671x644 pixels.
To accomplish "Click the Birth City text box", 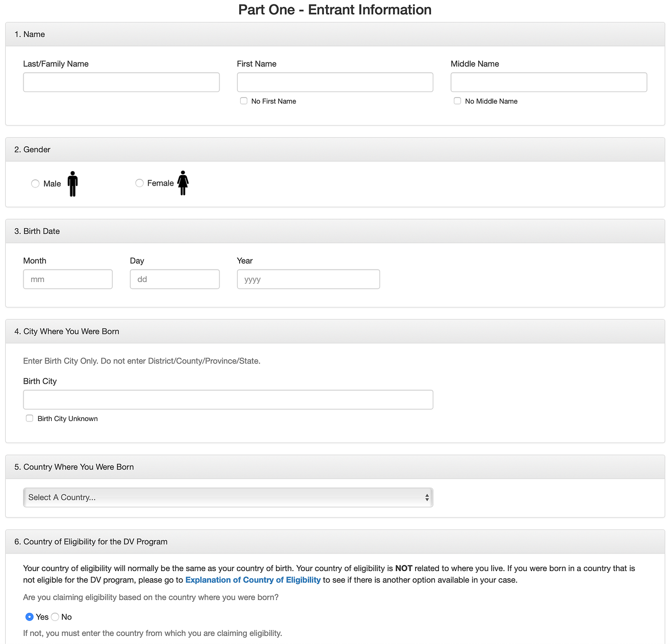I will [x=228, y=399].
